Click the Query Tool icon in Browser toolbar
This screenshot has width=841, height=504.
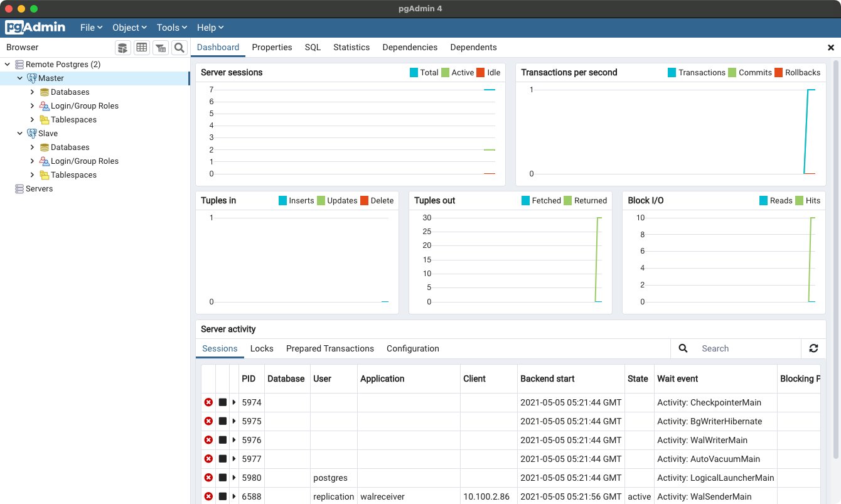123,48
